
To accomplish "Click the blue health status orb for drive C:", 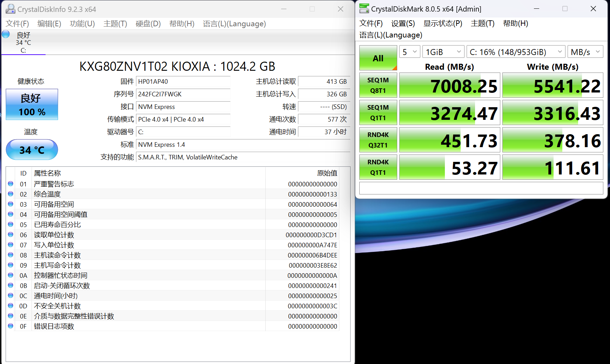I will point(6,34).
